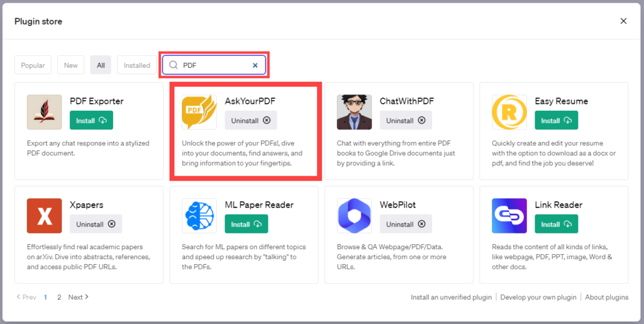Install the Link Reader plugin
This screenshot has width=644, height=324.
pyautogui.click(x=556, y=224)
